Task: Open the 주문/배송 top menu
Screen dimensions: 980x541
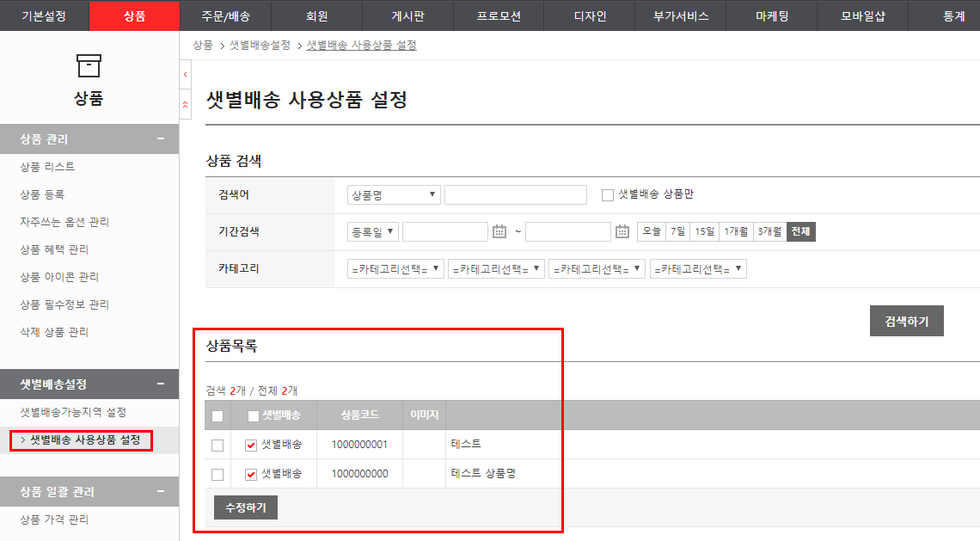Action: pos(225,15)
